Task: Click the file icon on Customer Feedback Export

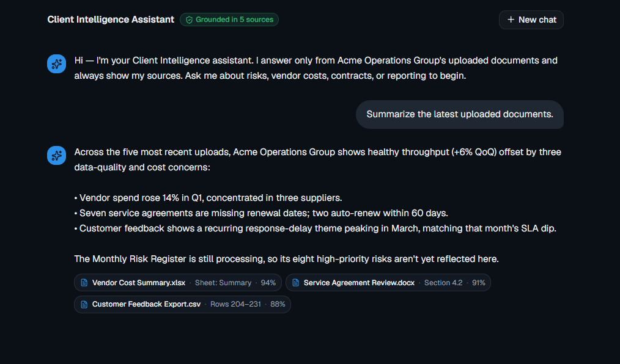Action: 84,304
